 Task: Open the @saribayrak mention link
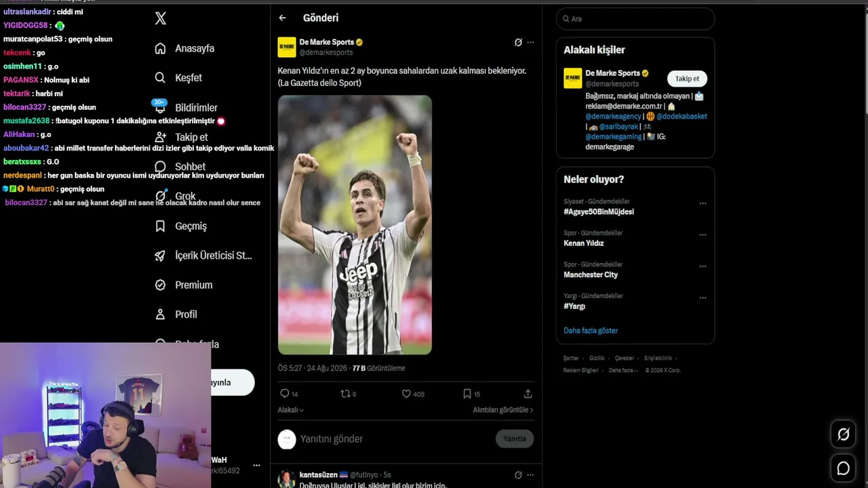pos(618,127)
